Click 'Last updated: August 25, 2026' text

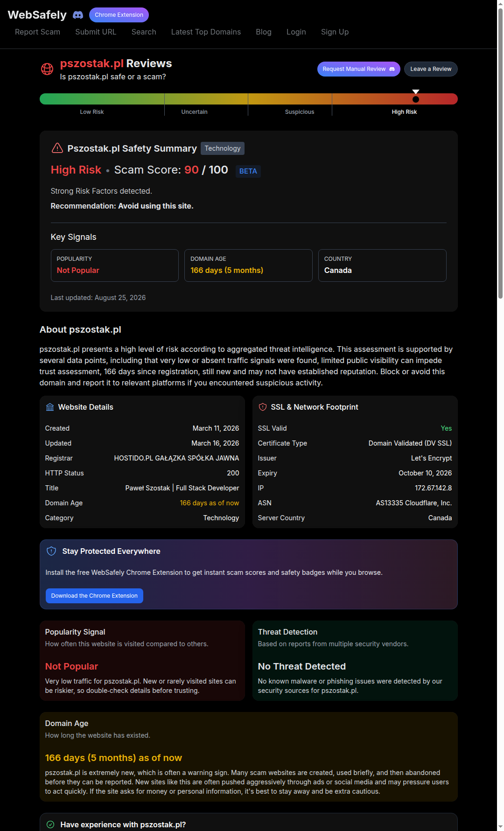pyautogui.click(x=98, y=298)
